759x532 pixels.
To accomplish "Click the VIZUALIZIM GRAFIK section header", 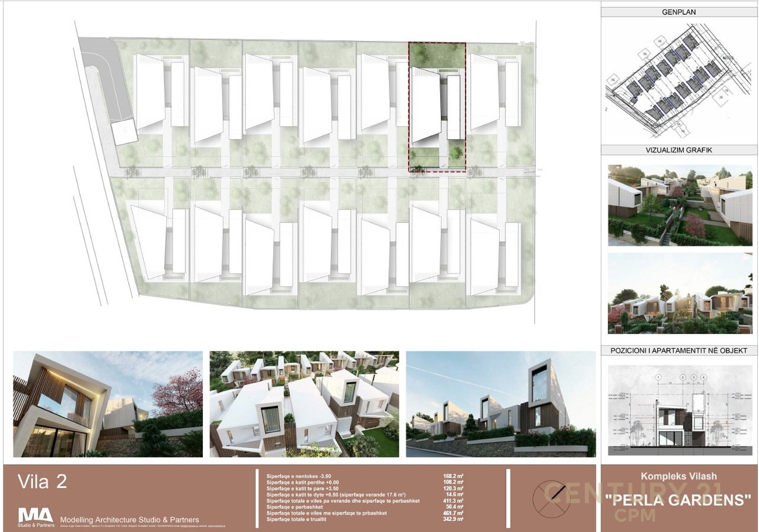I will 679,150.
